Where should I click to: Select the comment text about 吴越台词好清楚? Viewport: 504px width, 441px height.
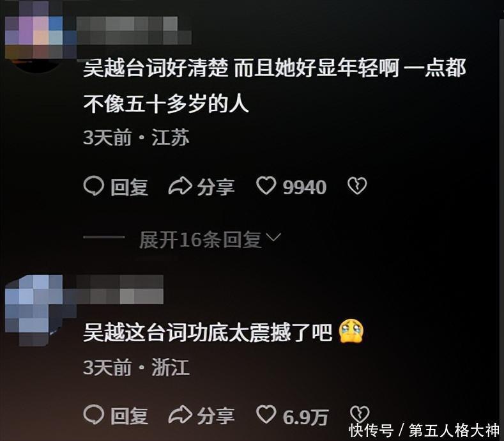tap(275, 86)
